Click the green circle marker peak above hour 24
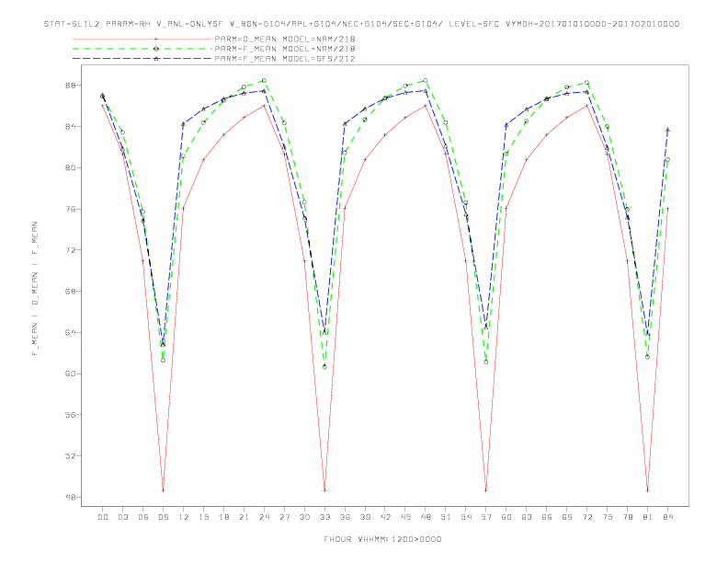 point(264,81)
